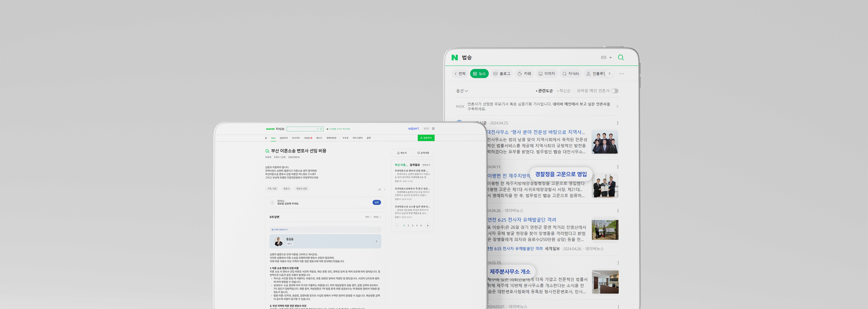Click the 지식iN search magnifier icon
The height and width of the screenshot is (309, 868).
pos(321,129)
